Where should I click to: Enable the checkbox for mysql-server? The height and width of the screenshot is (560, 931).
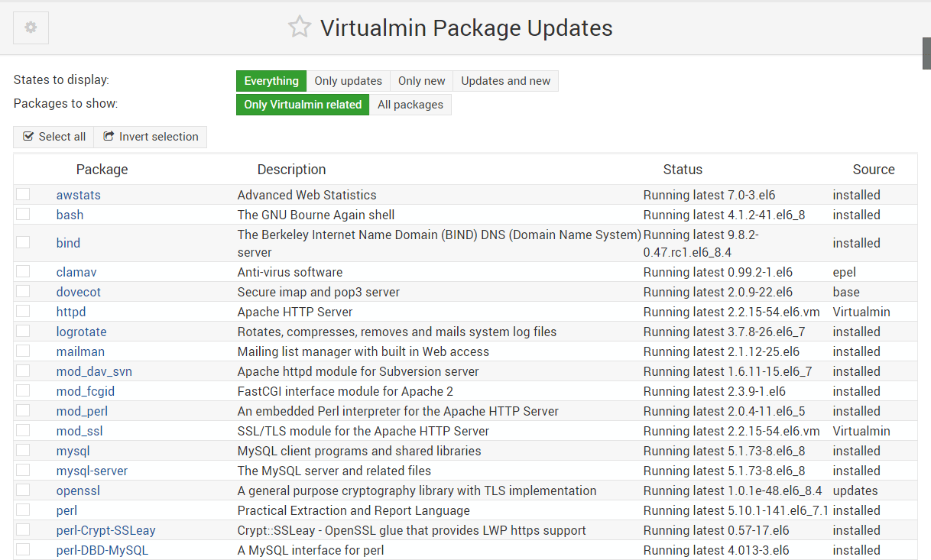tap(23, 470)
